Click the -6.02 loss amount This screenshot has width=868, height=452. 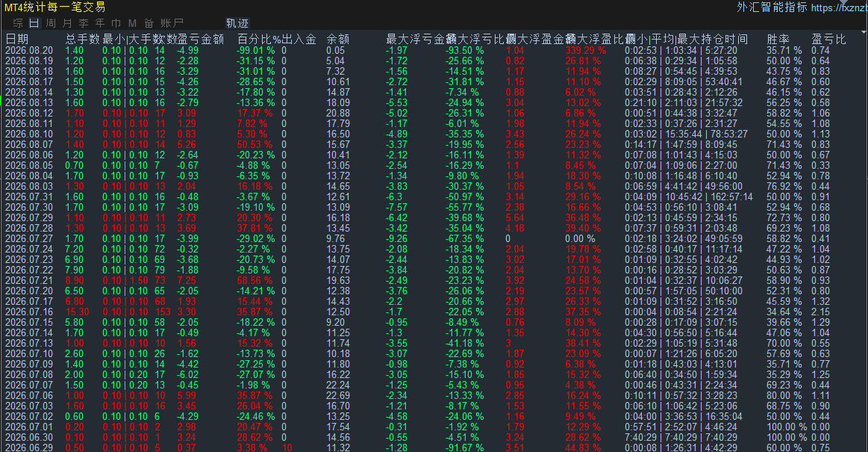[x=187, y=374]
